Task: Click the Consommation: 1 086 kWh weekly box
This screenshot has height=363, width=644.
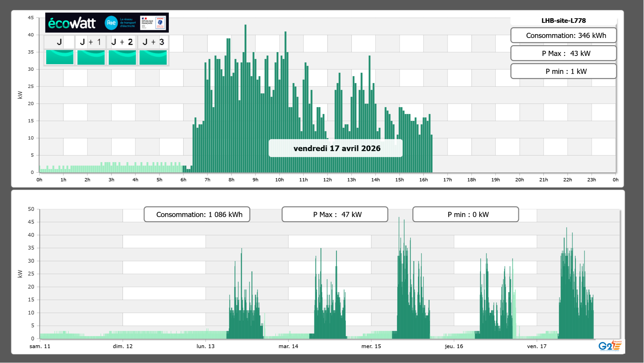Action: [197, 214]
